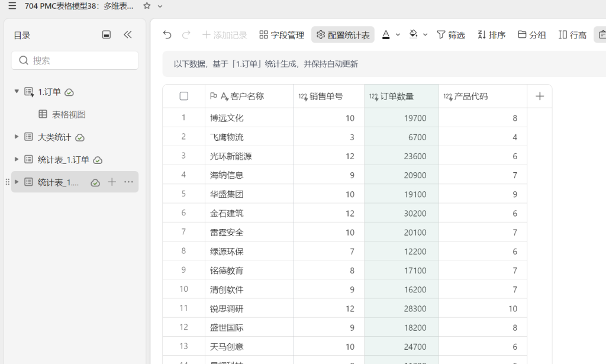Apply the font color A tool
The image size is (606, 364).
pos(386,35)
